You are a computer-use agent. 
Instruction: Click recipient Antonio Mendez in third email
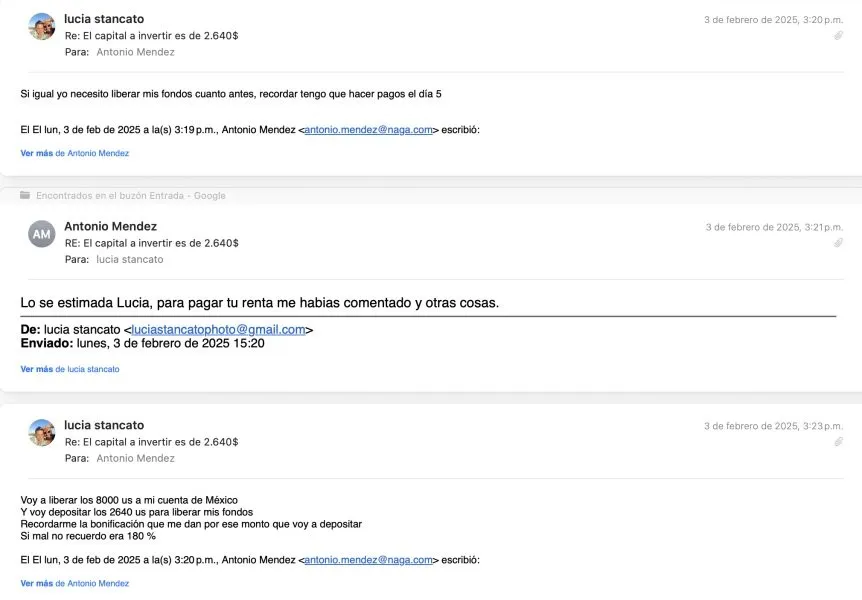click(135, 459)
